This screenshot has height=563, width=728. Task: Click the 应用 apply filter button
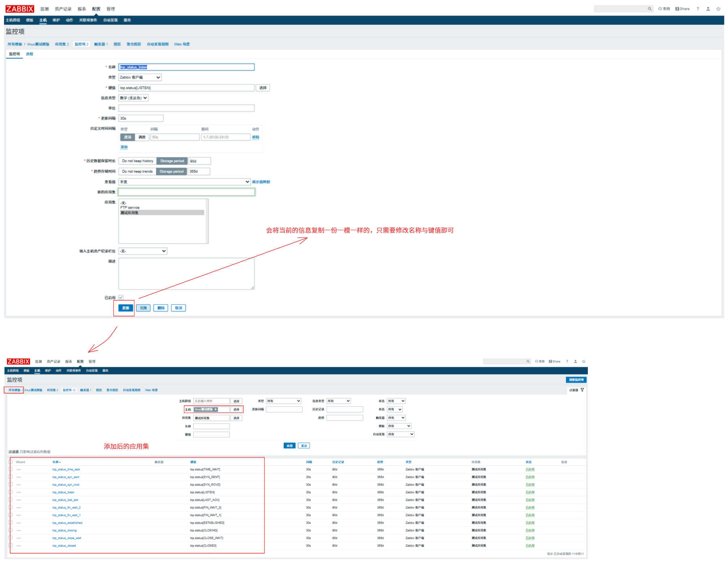[x=289, y=446]
